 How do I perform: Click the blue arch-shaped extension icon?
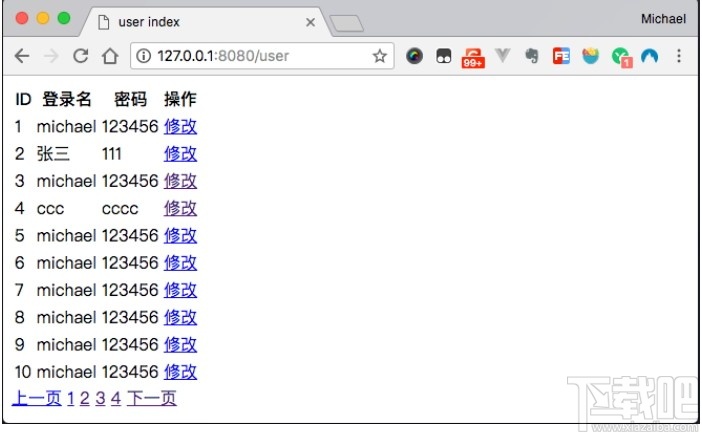[650, 56]
